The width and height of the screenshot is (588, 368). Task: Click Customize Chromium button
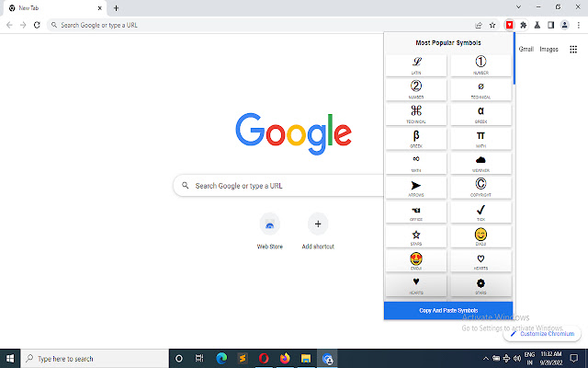coord(542,333)
